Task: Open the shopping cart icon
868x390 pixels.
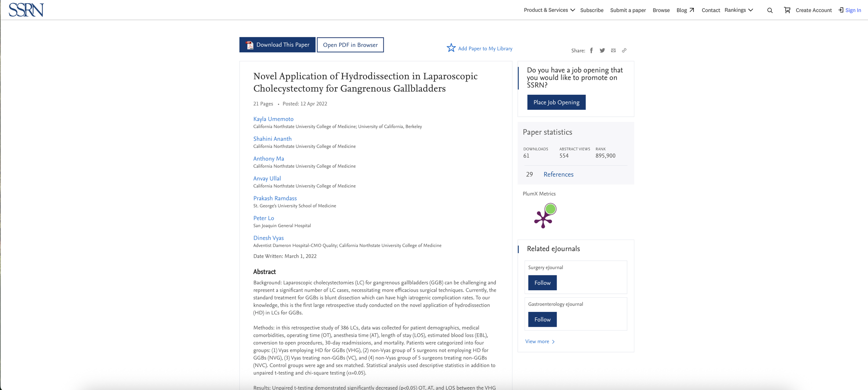Action: 787,10
